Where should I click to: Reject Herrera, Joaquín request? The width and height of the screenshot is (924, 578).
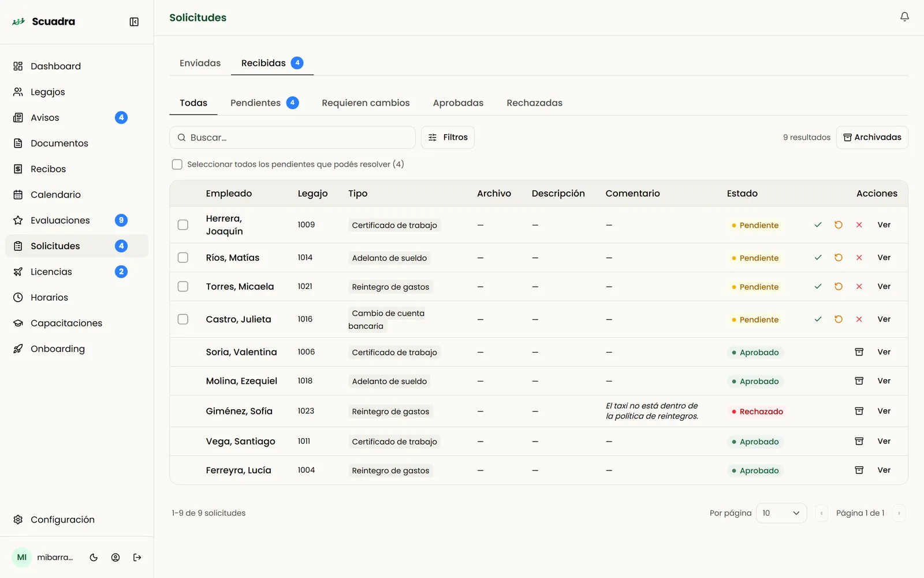(859, 225)
